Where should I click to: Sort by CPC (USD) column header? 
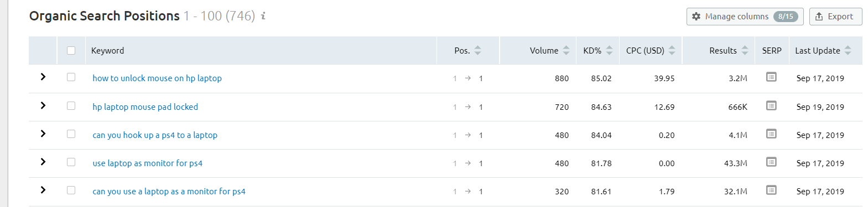(x=651, y=50)
